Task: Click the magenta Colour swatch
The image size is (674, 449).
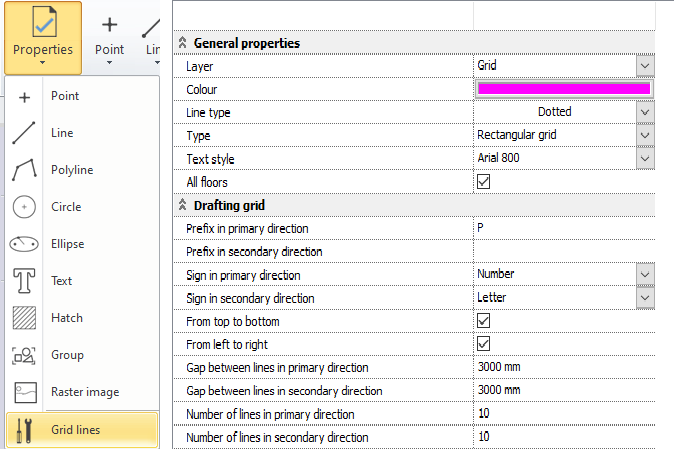Action: pos(564,89)
